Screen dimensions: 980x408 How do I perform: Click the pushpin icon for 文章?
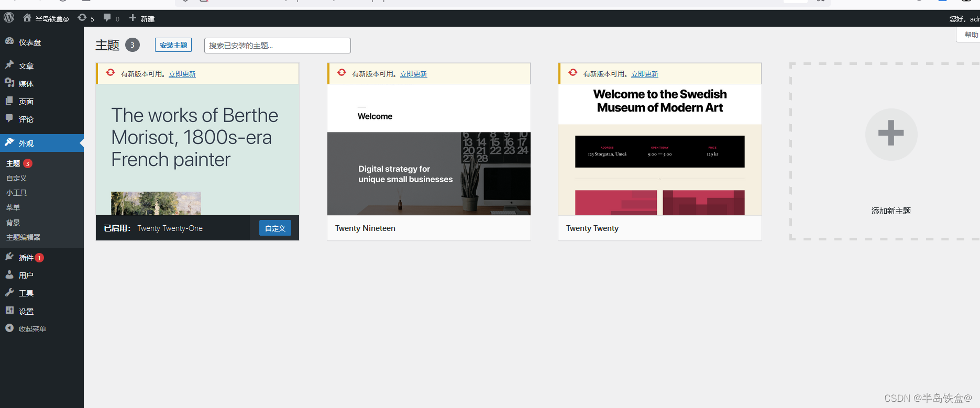[9, 65]
